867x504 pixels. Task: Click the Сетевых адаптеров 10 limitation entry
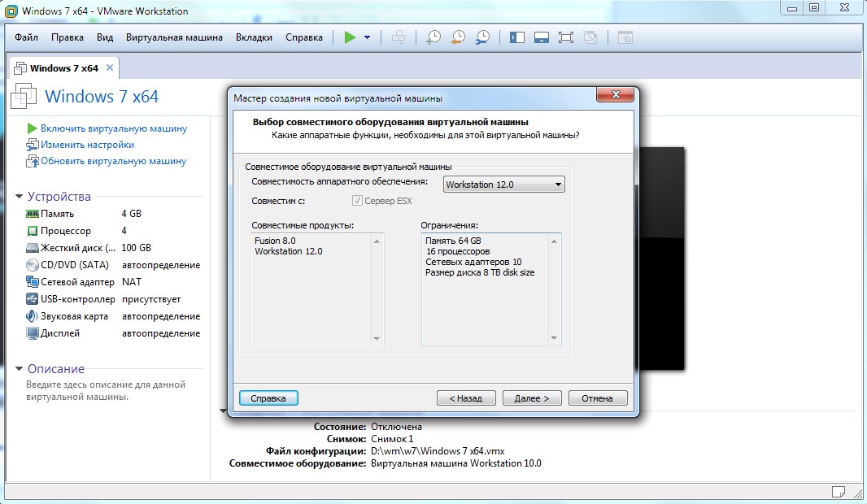click(473, 262)
